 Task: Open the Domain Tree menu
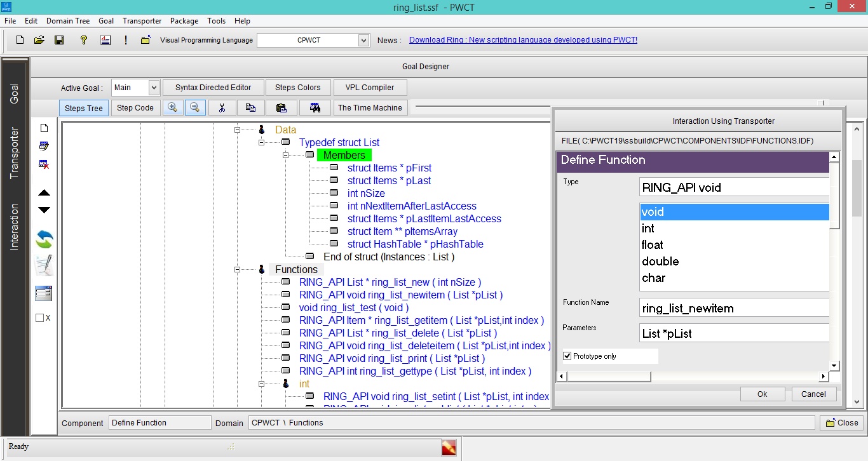pyautogui.click(x=68, y=21)
